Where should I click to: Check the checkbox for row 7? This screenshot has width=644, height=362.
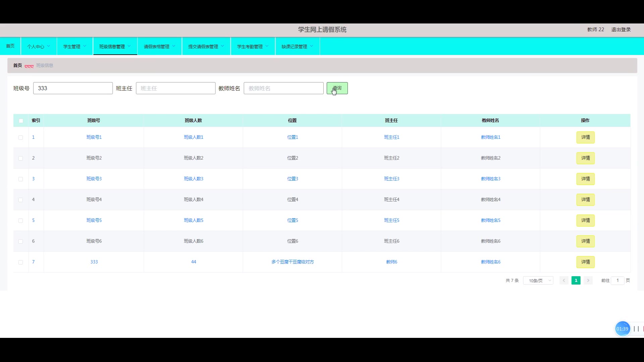pyautogui.click(x=21, y=262)
